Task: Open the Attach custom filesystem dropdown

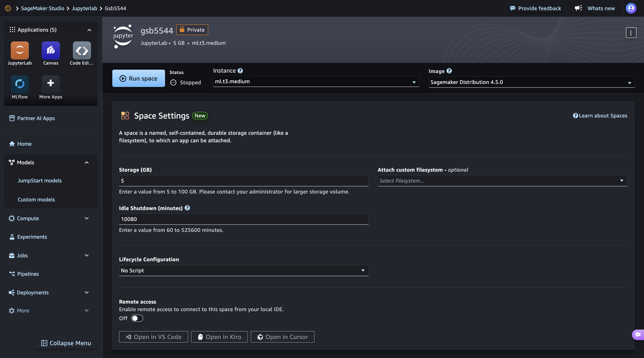Action: tap(502, 181)
